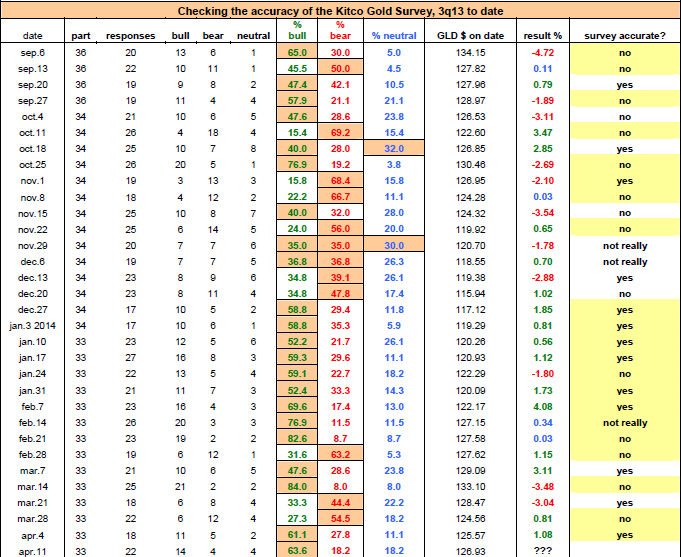Select the 'oct.4' date cell
This screenshot has height=557, width=681.
[x=33, y=117]
